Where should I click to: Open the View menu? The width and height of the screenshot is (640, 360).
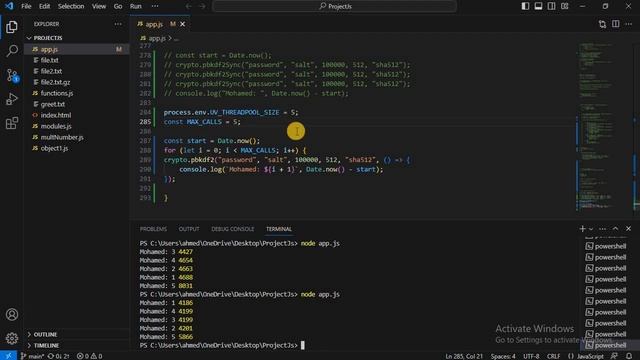click(98, 6)
